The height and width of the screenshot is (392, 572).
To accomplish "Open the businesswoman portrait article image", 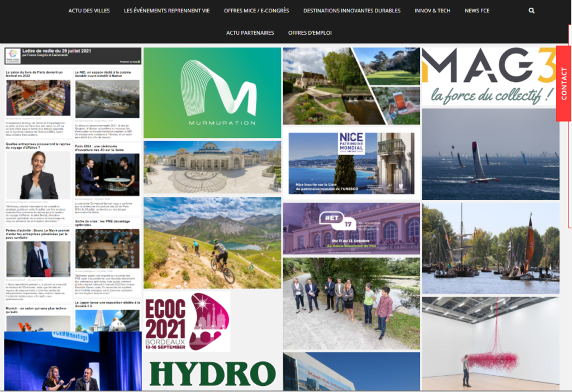I will (39, 175).
